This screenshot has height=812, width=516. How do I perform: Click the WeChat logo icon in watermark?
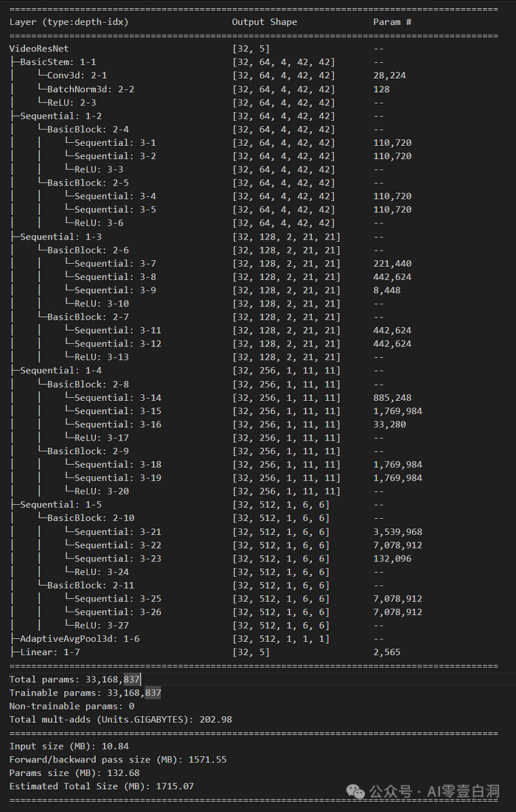355,791
